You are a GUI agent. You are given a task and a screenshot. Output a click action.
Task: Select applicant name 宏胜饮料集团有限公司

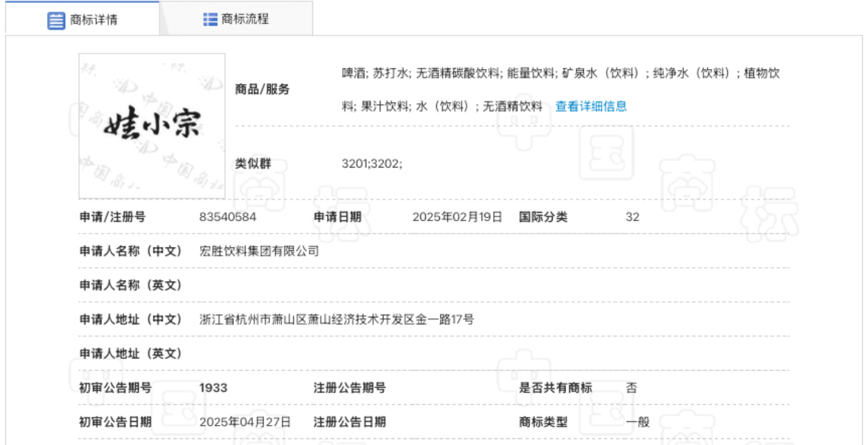coord(259,251)
